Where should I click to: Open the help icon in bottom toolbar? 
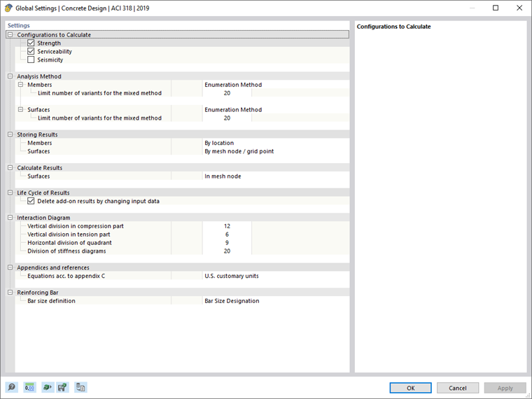tap(11, 387)
